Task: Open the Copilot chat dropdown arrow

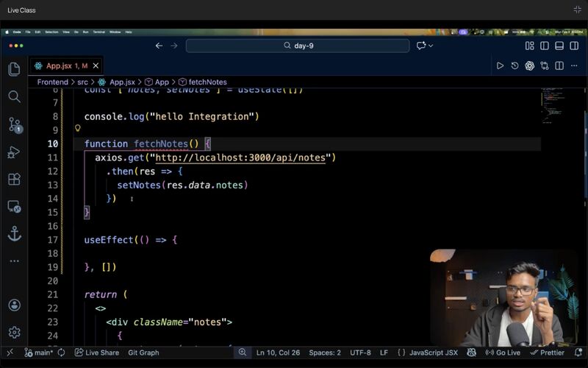Action: [x=431, y=46]
